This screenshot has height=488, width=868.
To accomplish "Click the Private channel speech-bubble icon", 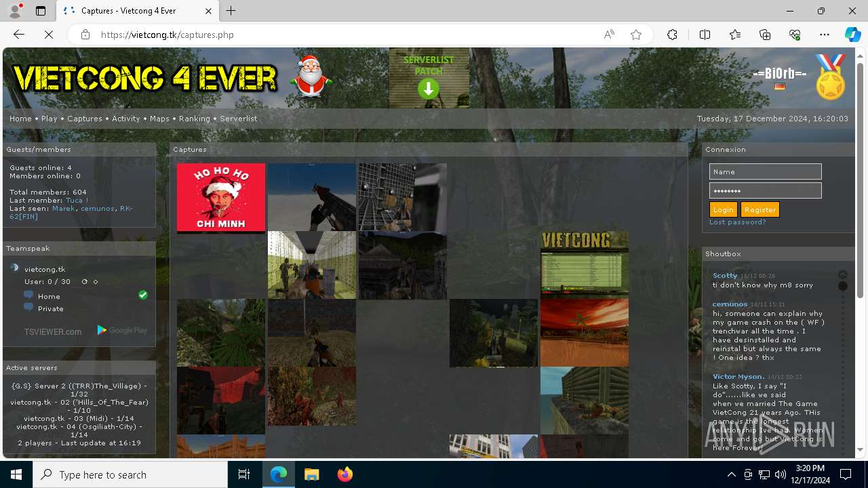I will [28, 307].
